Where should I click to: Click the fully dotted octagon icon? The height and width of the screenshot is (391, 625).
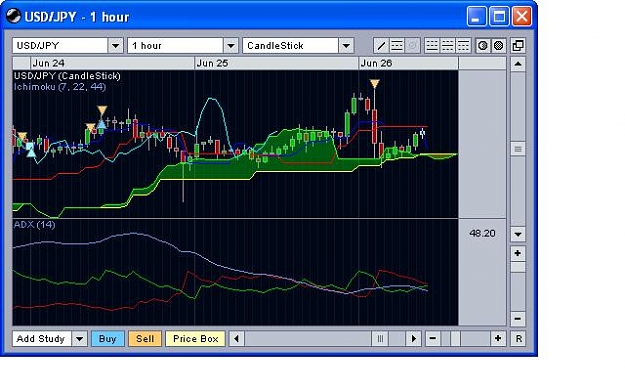coord(498,46)
